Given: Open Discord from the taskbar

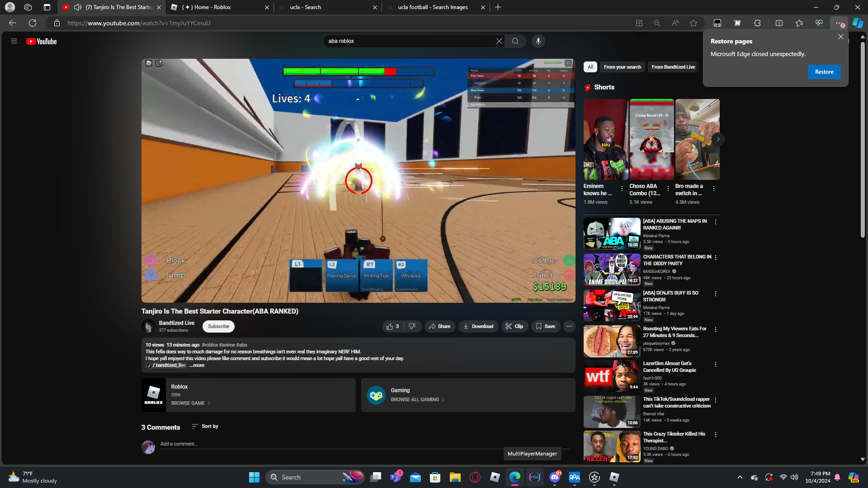Looking at the screenshot, I should point(555,477).
